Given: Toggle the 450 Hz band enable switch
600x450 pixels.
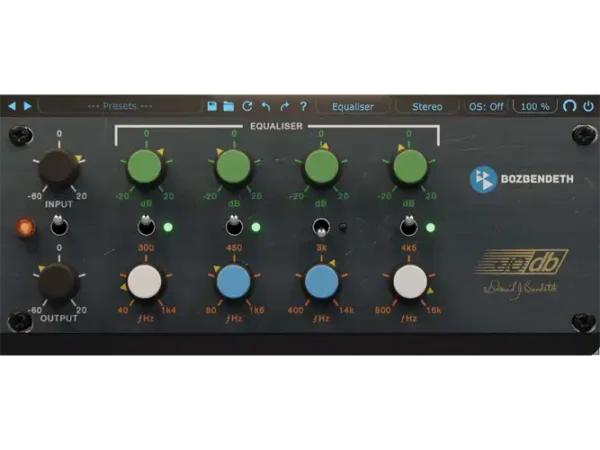Looking at the screenshot, I should click(x=234, y=226).
